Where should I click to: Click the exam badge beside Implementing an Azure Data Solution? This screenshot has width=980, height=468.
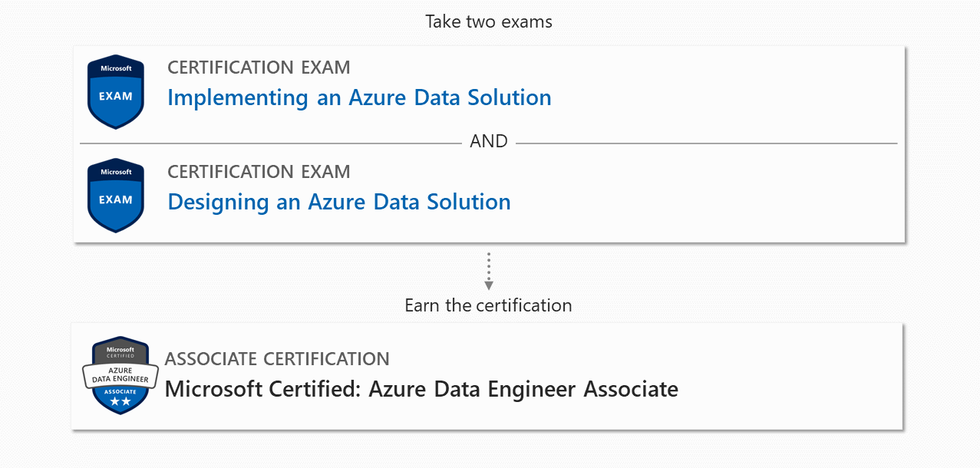coord(116,91)
